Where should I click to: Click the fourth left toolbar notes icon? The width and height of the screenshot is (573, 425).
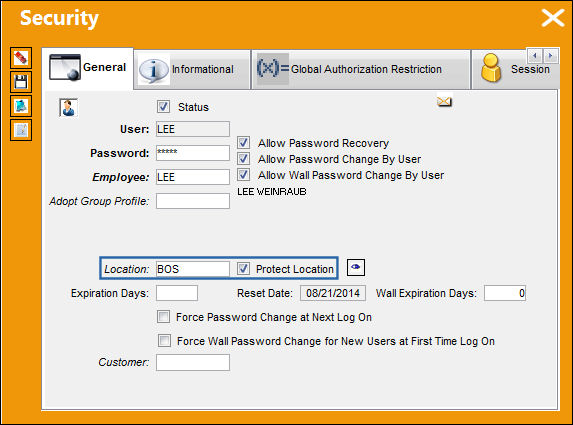click(x=21, y=130)
